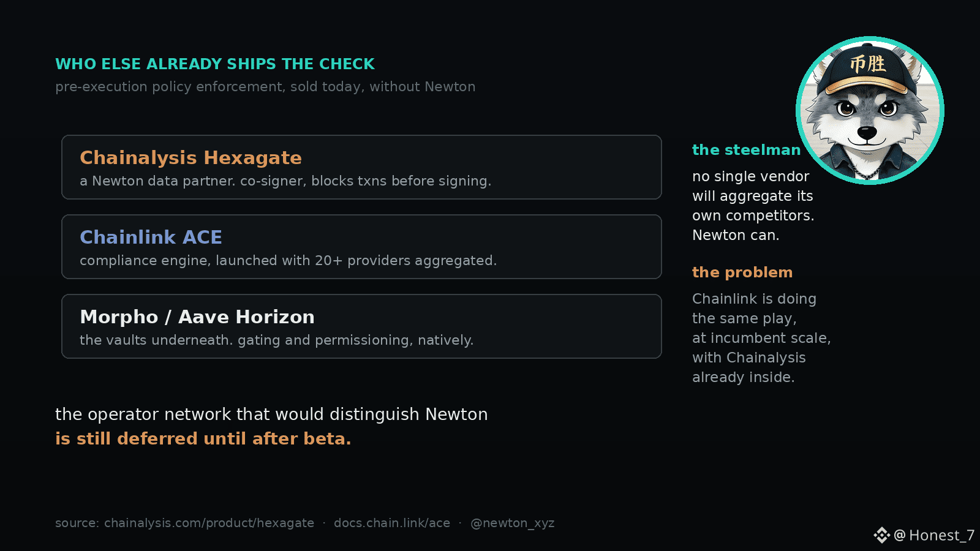Click the Chainalysis Hexagate orange title
The width and height of the screenshot is (980, 551).
pyautogui.click(x=190, y=158)
